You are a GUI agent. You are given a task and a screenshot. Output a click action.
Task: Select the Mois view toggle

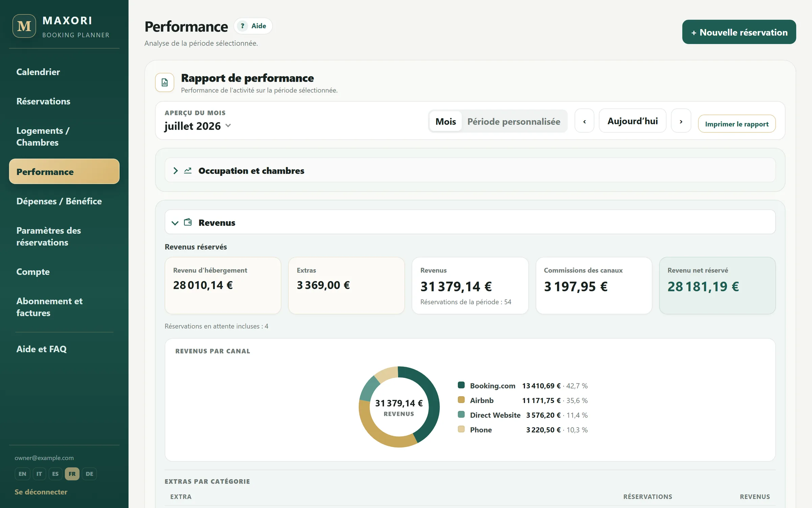(x=446, y=121)
